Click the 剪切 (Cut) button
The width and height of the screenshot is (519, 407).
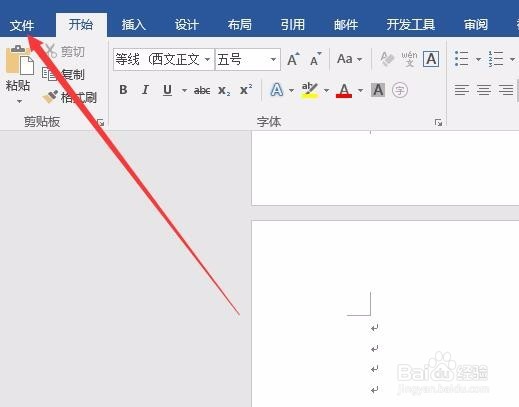coord(66,52)
